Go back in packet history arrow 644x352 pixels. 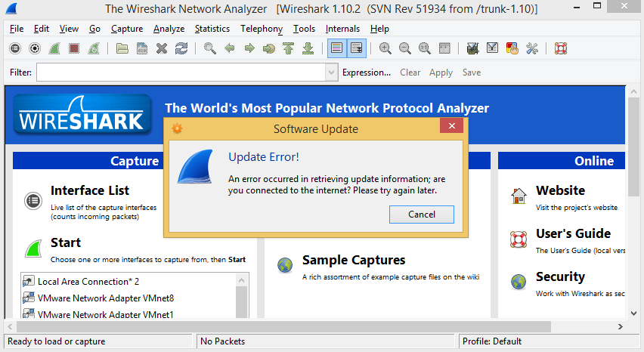[x=230, y=48]
